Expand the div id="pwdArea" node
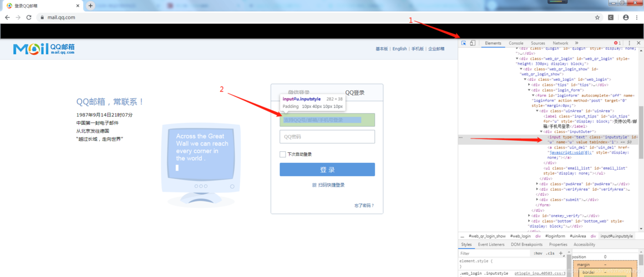644x277 pixels. (x=537, y=184)
